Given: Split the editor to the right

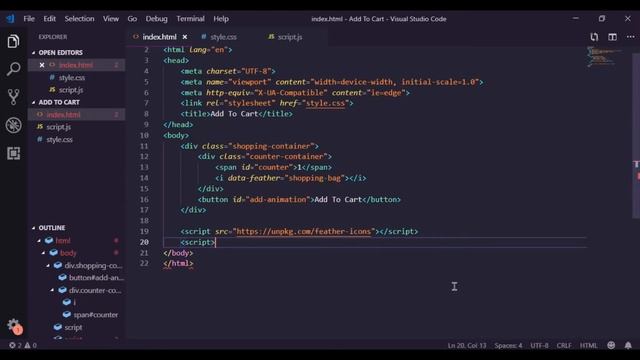Looking at the screenshot, I should click(x=612, y=37).
